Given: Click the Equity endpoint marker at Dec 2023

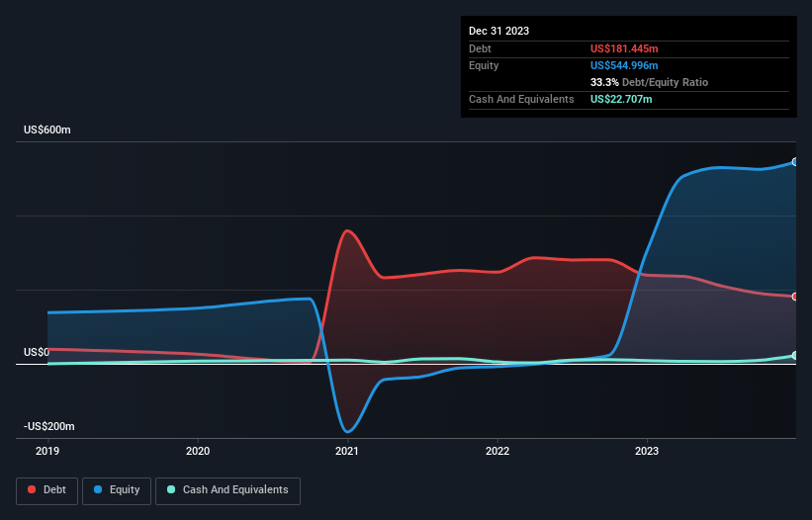Looking at the screenshot, I should coord(795,162).
